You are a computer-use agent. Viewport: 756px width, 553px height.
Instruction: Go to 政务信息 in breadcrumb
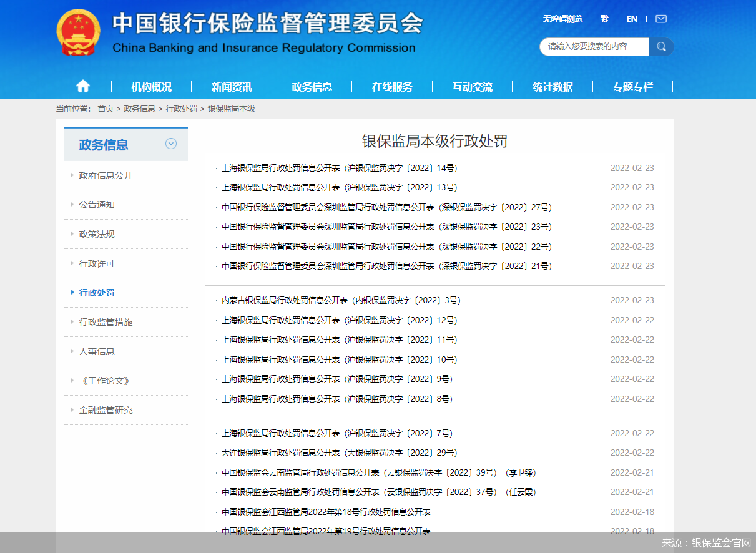click(140, 109)
